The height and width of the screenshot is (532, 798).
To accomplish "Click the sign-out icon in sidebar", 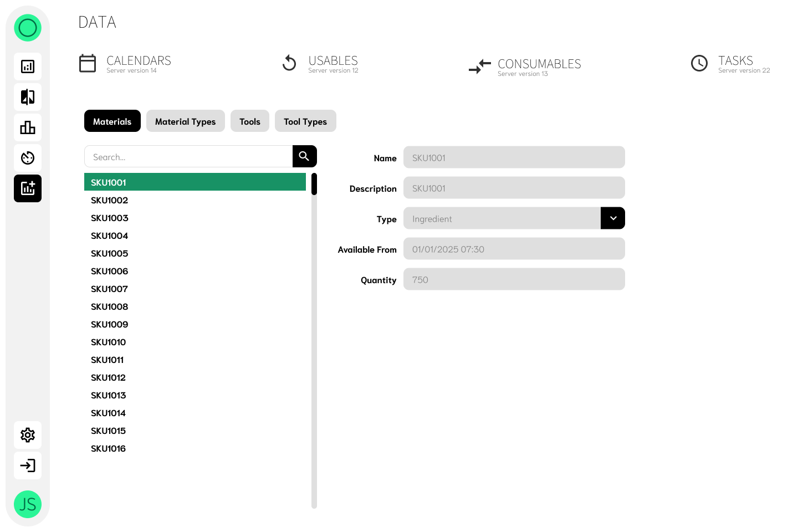I will coord(28,465).
